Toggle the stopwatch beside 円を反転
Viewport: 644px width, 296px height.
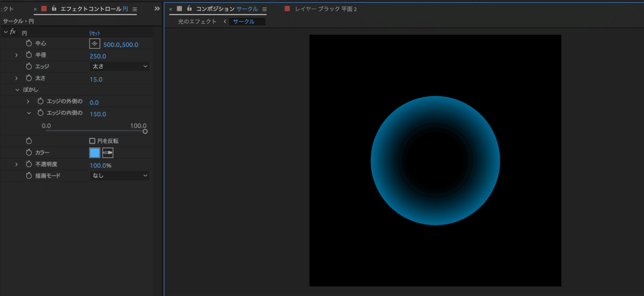click(29, 140)
